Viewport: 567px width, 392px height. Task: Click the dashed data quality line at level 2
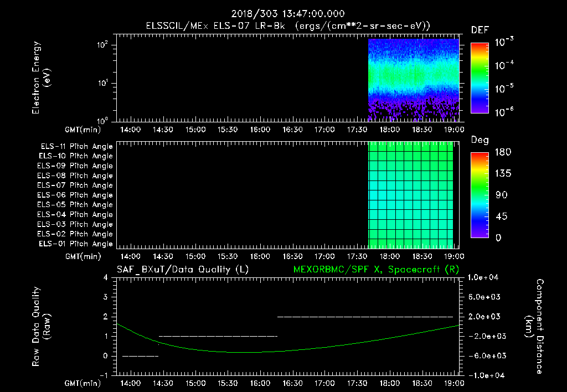(x=365, y=317)
